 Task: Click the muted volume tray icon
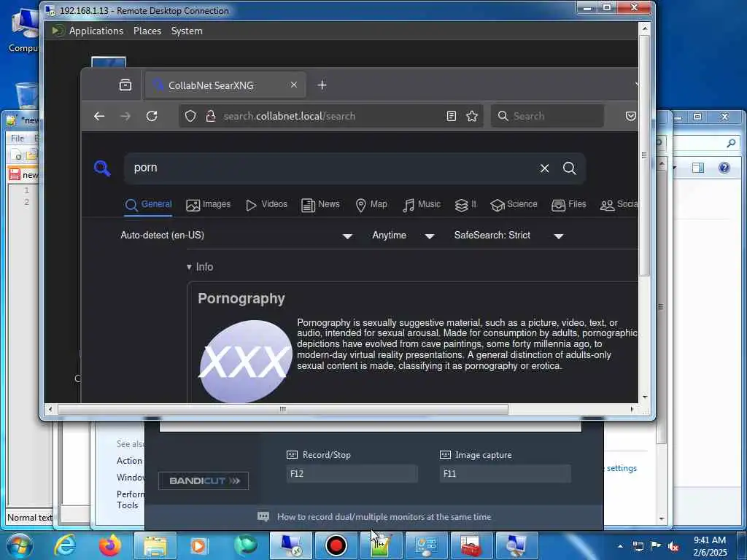[673, 547]
